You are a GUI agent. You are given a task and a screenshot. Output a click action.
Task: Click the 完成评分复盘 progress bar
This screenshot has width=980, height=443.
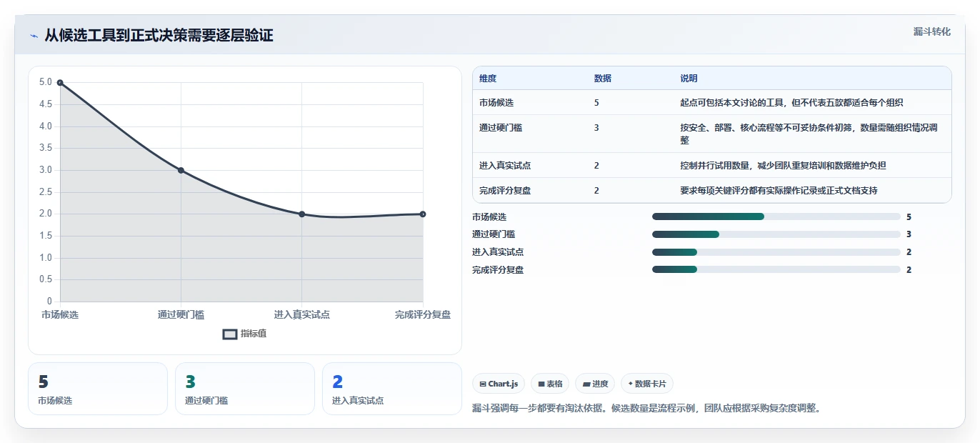click(776, 269)
